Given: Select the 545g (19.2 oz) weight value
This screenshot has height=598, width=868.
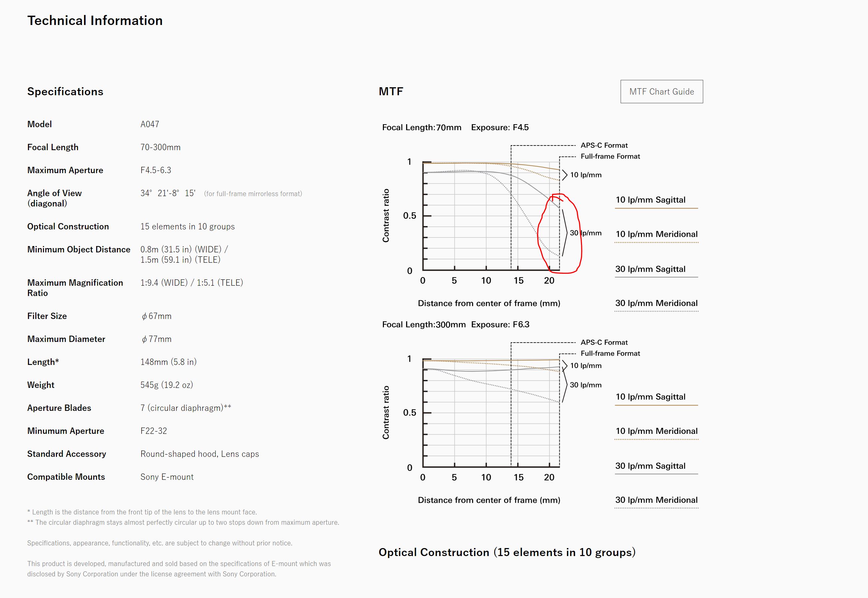Looking at the screenshot, I should 166,385.
